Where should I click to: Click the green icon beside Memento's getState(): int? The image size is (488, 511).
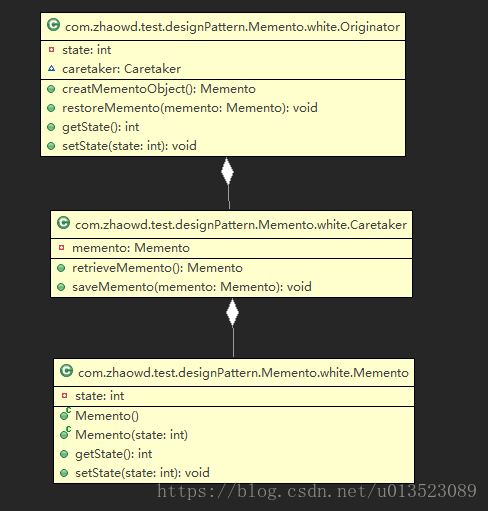click(x=64, y=454)
